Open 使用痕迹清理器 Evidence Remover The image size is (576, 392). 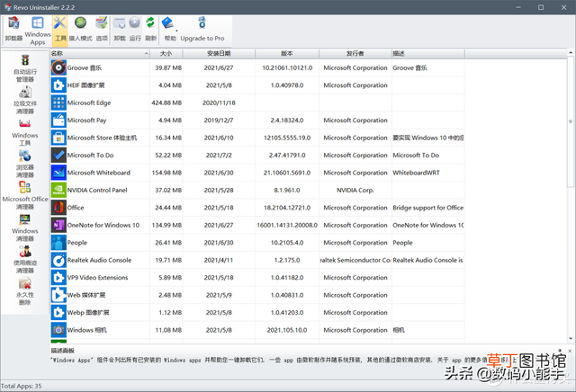pyautogui.click(x=25, y=260)
